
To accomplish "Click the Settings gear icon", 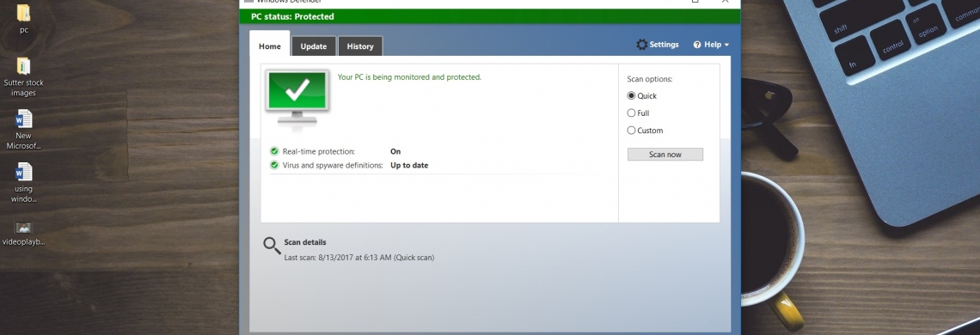I will (642, 45).
